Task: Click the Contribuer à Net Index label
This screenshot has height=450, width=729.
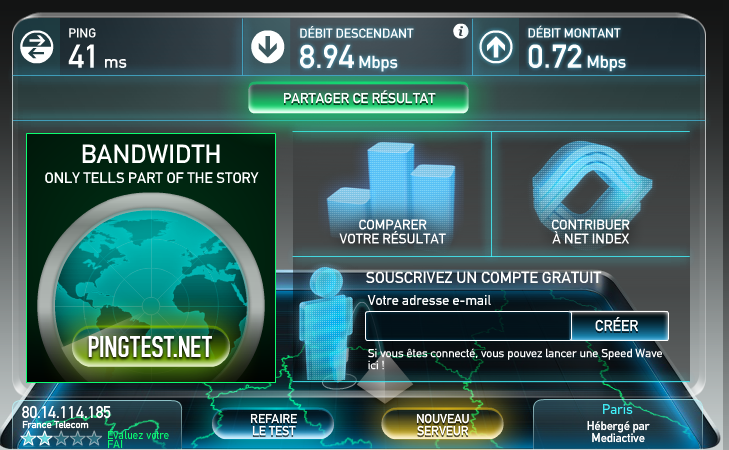Action: [x=590, y=232]
